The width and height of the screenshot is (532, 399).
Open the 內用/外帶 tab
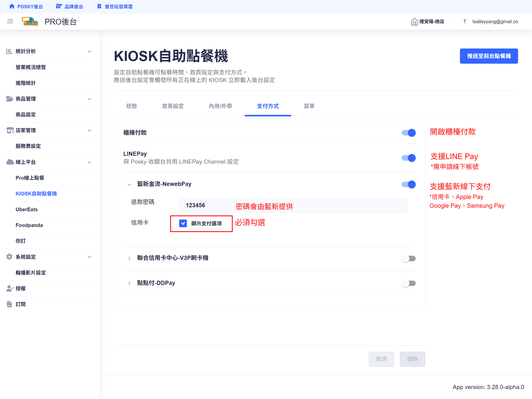coord(220,106)
